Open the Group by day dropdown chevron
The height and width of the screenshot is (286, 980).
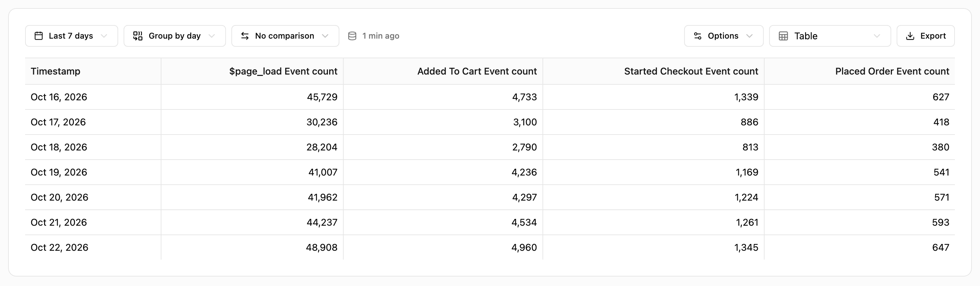coord(212,36)
